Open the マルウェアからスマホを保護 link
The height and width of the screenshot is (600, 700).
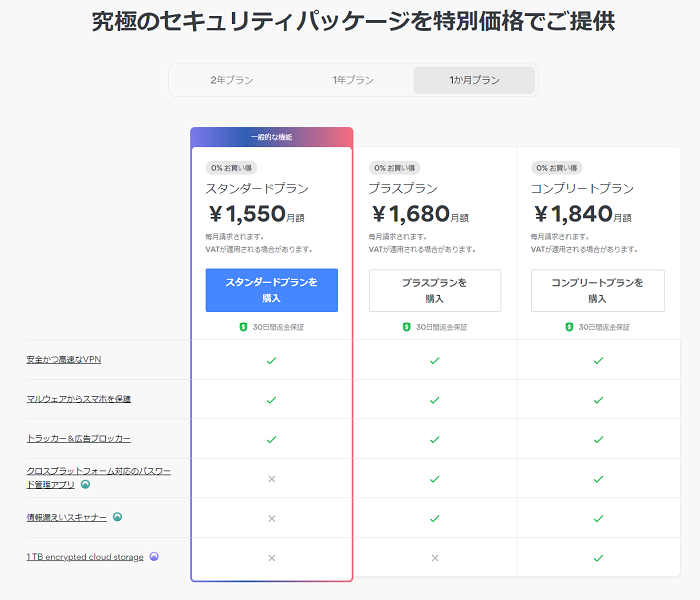click(79, 399)
